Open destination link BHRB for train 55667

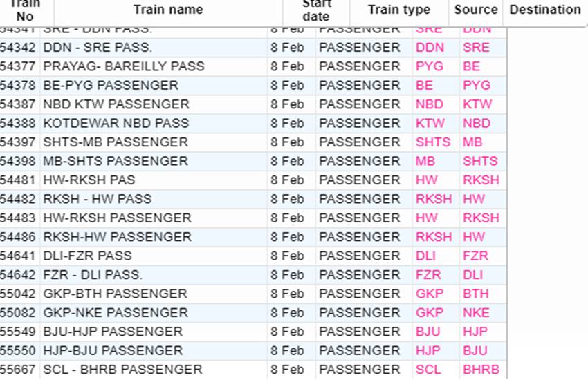pos(481,370)
